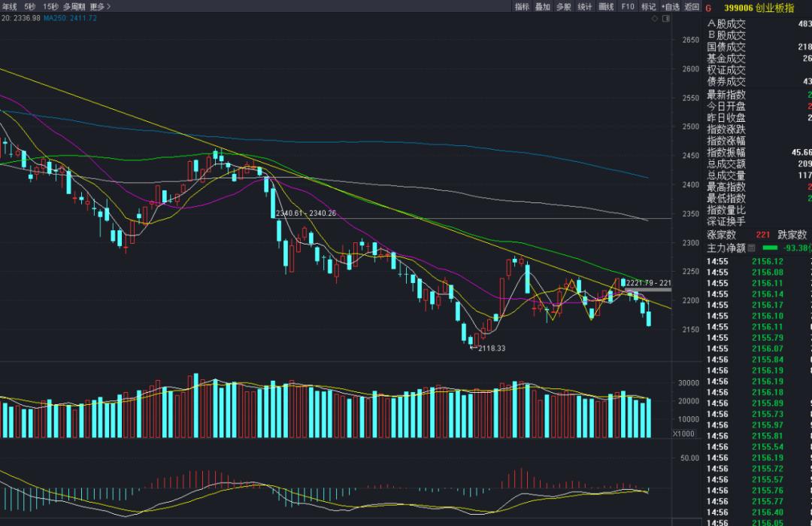Select the 399006 创业板指 title
The width and height of the screenshot is (812, 526).
tap(759, 8)
